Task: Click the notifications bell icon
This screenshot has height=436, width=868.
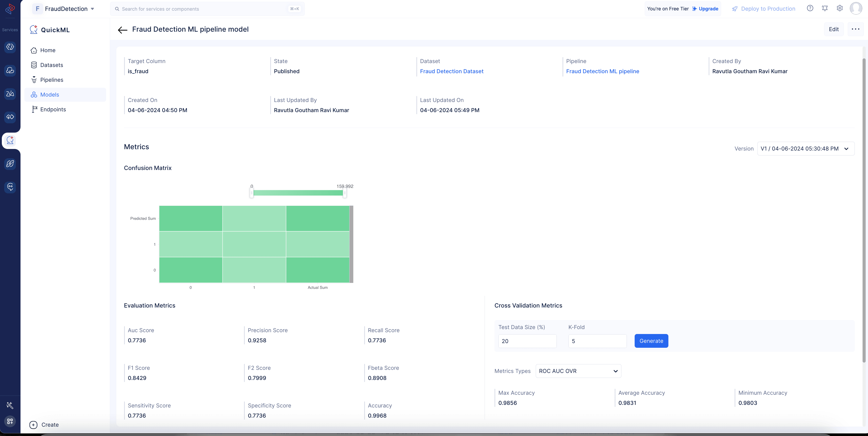Action: (825, 9)
